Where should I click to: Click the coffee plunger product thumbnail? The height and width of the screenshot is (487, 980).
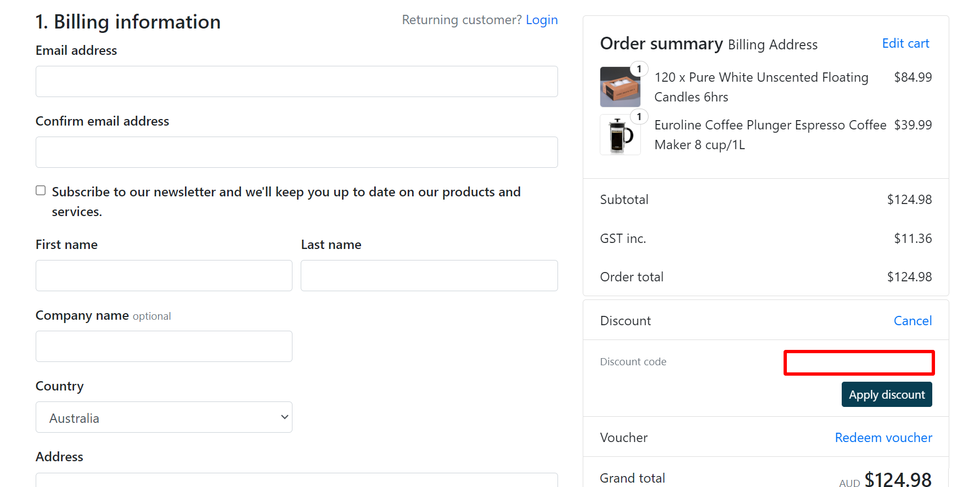tap(619, 134)
